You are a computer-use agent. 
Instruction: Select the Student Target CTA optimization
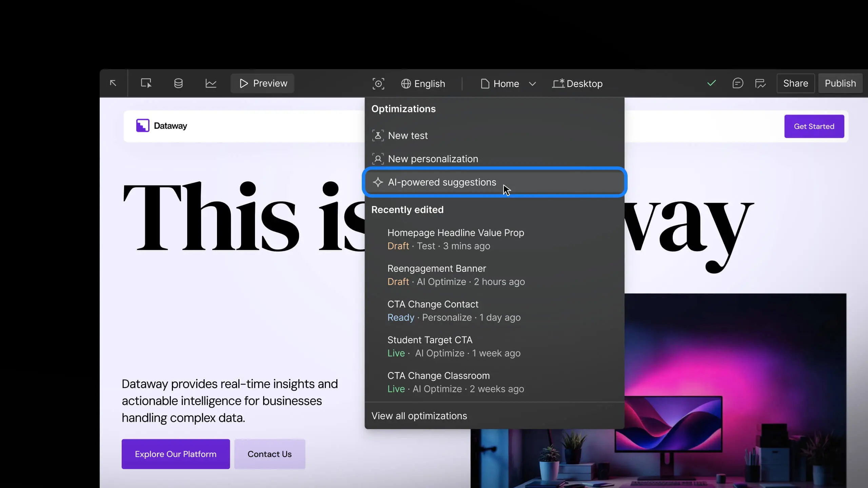coord(430,340)
